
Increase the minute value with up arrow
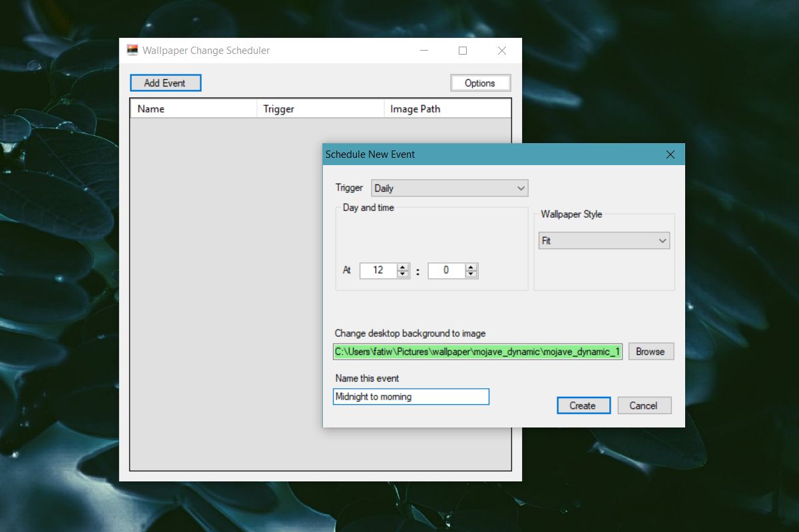[x=471, y=268]
